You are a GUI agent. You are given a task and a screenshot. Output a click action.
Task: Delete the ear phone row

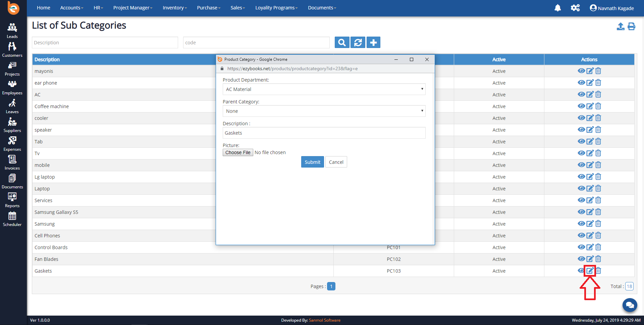click(598, 83)
